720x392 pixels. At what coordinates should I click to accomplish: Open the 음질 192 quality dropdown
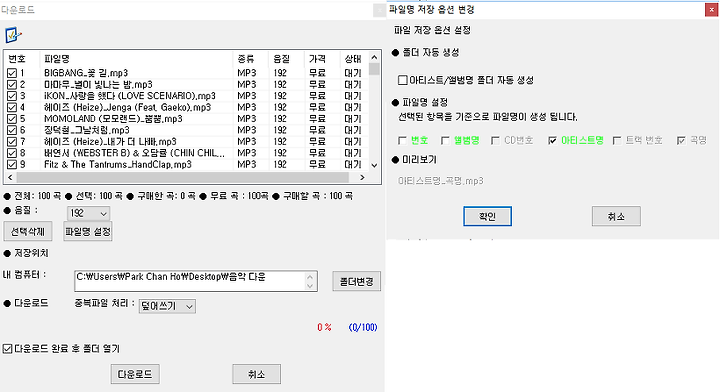tap(89, 213)
